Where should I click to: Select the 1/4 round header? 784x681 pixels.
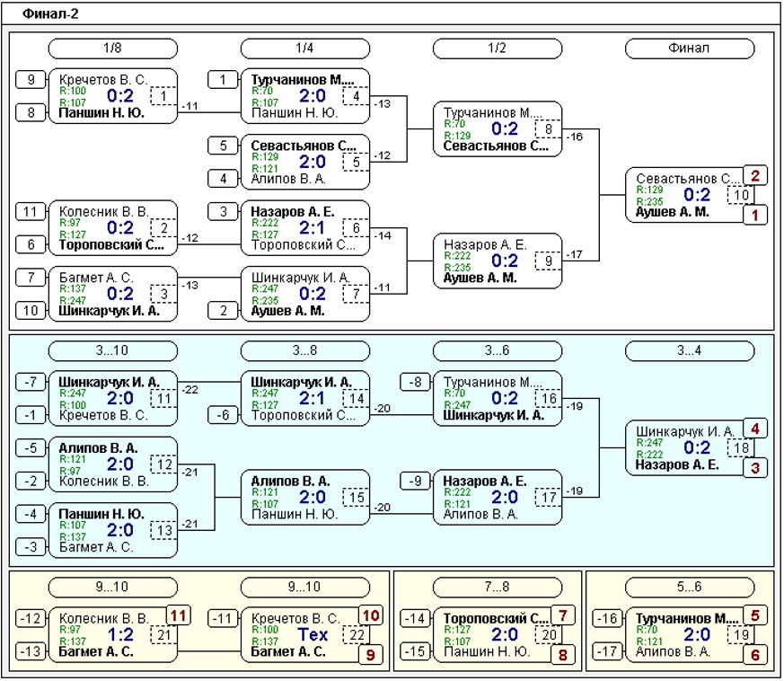[x=305, y=49]
